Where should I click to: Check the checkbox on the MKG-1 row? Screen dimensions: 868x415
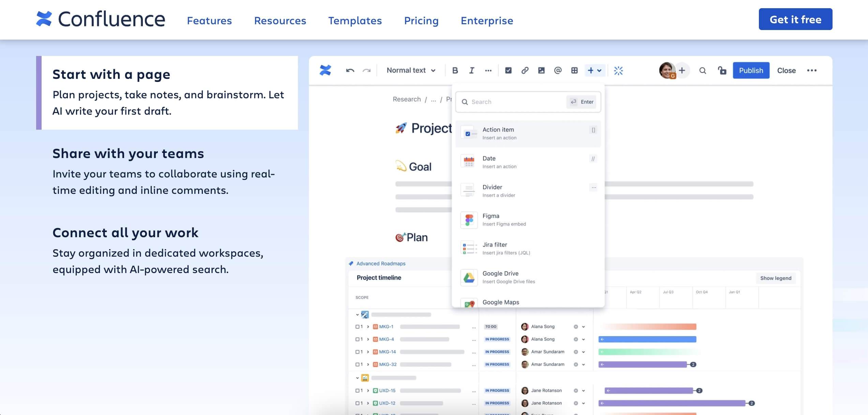click(357, 326)
